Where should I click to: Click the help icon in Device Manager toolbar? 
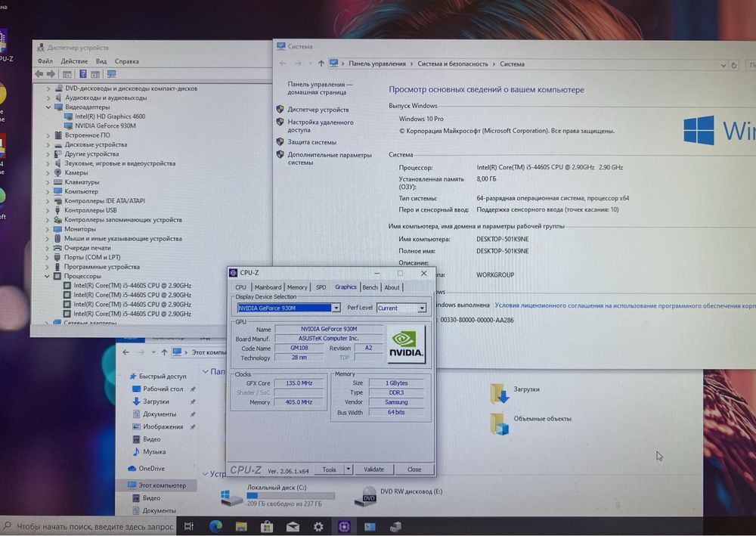(x=83, y=74)
